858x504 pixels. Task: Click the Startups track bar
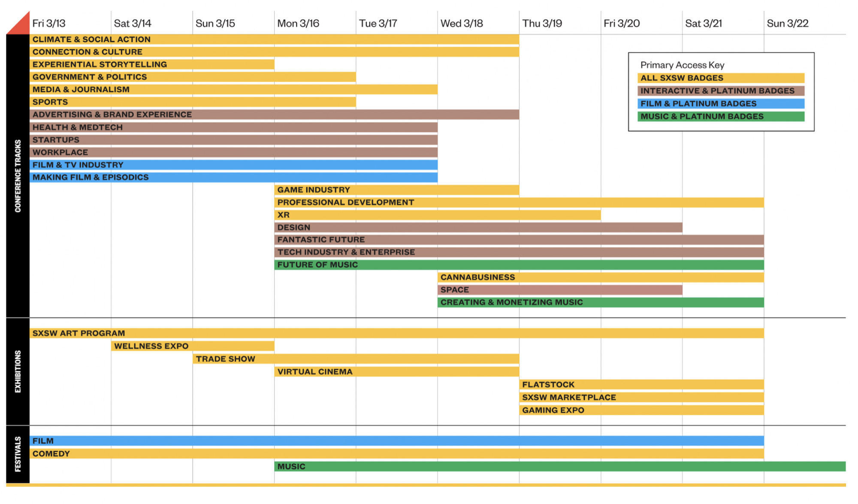coord(233,140)
